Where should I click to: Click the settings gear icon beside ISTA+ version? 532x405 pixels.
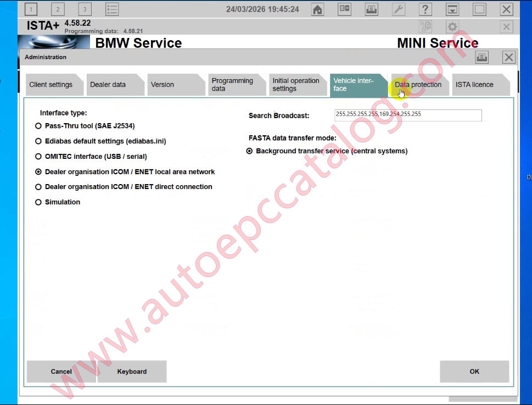point(452,26)
